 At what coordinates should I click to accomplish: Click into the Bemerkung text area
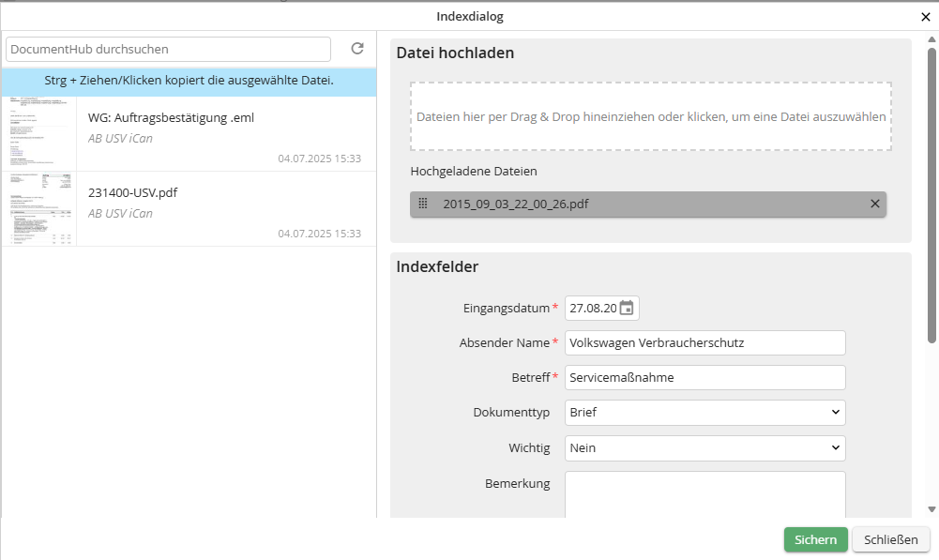point(704,493)
